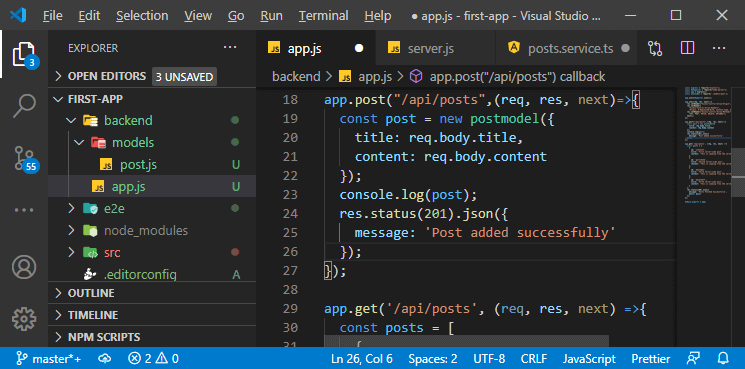745x369 pixels.
Task: Click the Visual Studio Code logo icon
Action: coord(18,16)
